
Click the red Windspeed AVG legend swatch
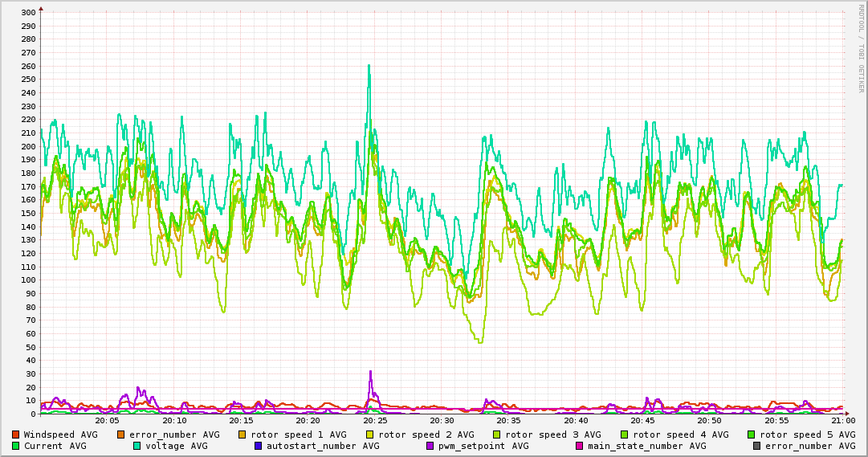pyautogui.click(x=15, y=435)
